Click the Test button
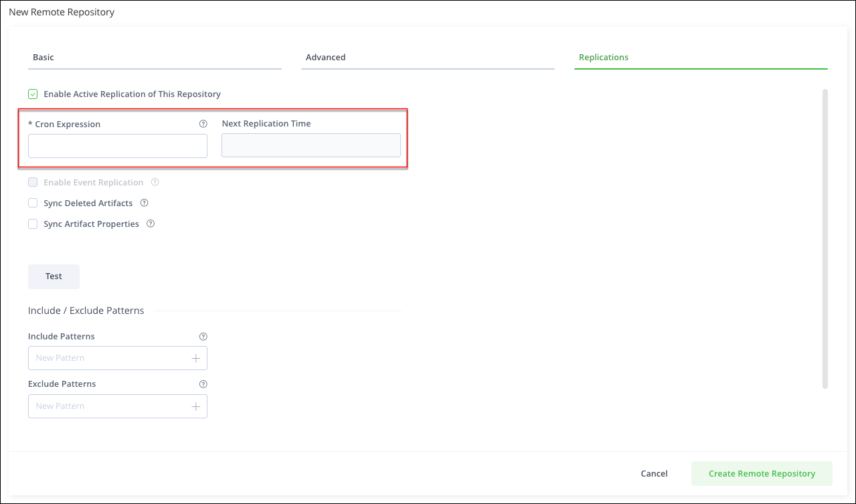Image resolution: width=856 pixels, height=504 pixels. 54,276
